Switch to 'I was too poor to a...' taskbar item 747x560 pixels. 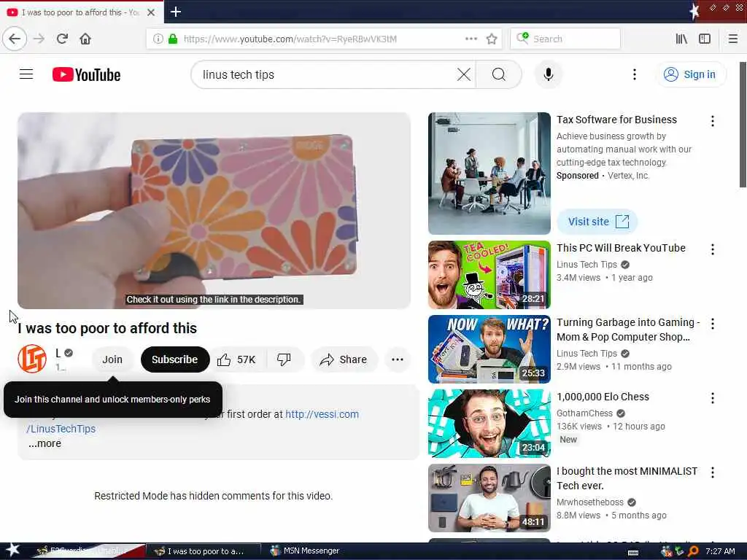204,551
